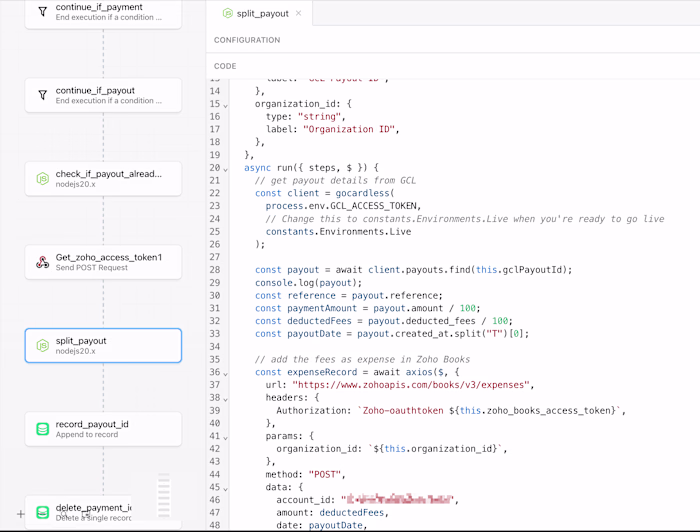
Task: Switch to the split_payout tab
Action: tap(262, 13)
